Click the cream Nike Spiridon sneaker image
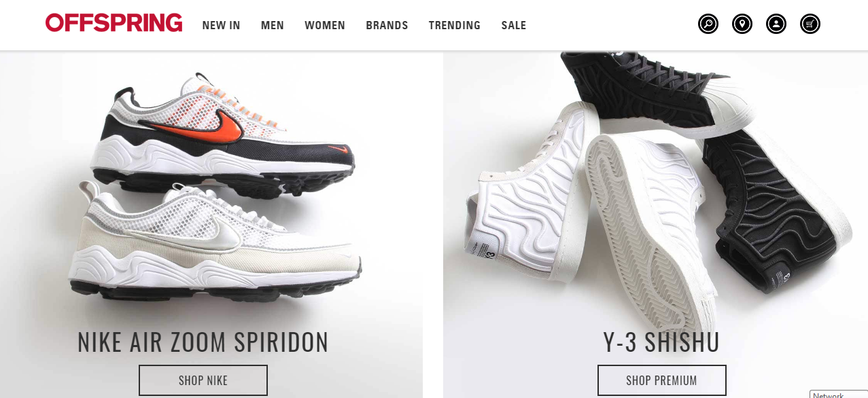The height and width of the screenshot is (398, 868). [216, 240]
